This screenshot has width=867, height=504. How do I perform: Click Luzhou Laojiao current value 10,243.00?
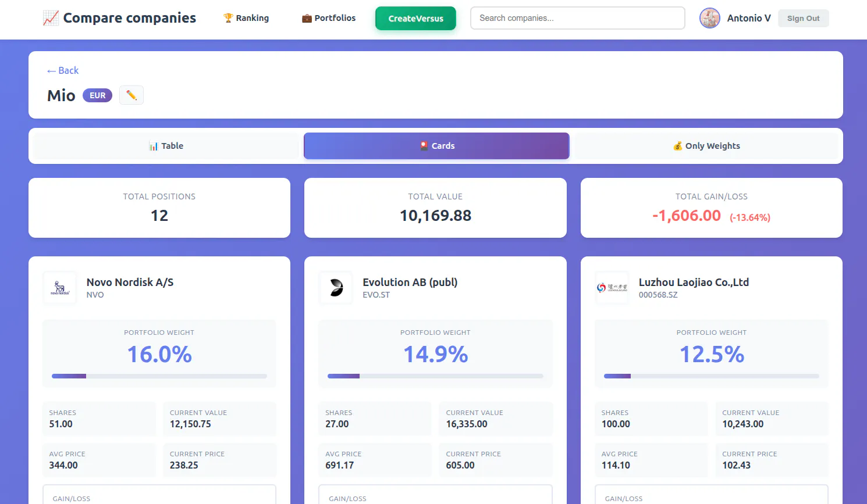[x=743, y=424]
